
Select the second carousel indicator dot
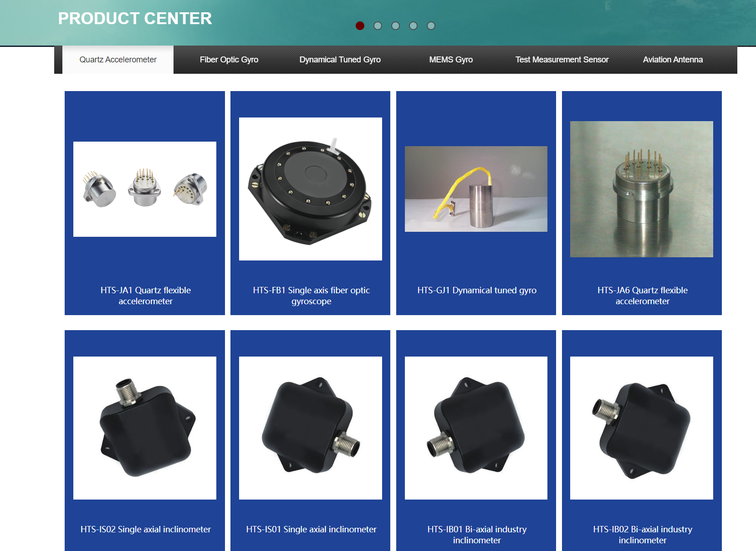pyautogui.click(x=378, y=26)
